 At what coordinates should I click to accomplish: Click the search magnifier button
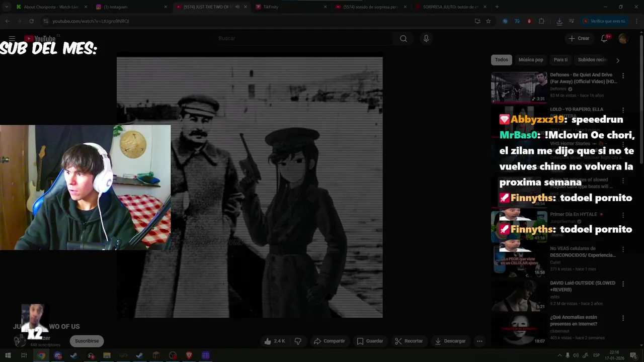(404, 39)
